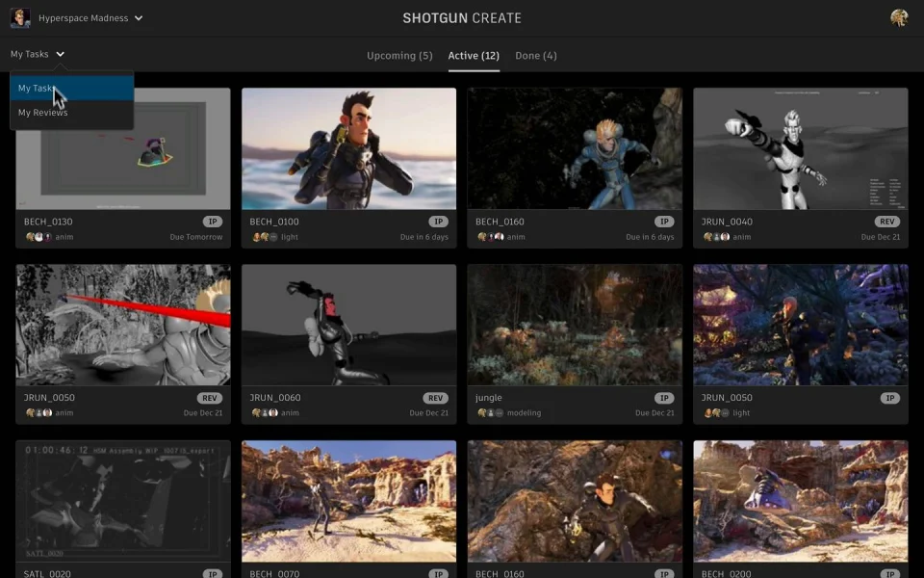Click the IP status badge on jungle
The width and height of the screenshot is (924, 578).
tap(664, 398)
